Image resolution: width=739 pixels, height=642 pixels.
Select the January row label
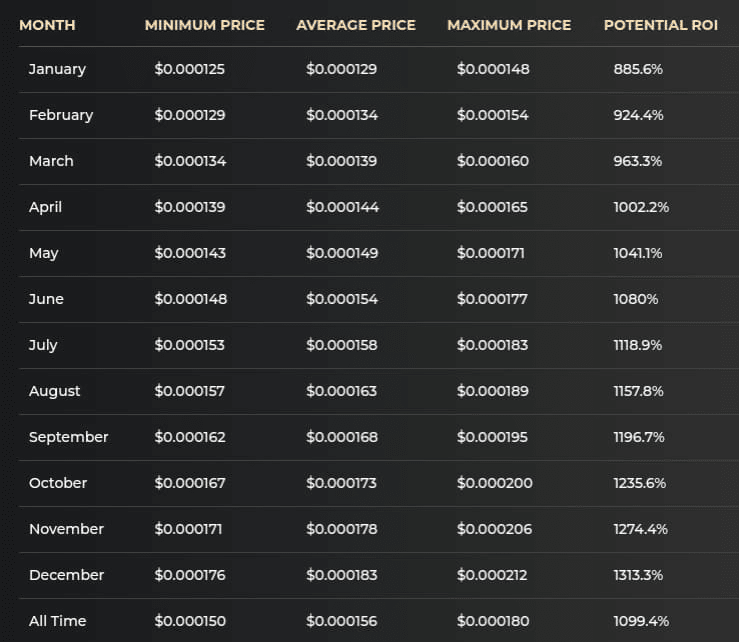(57, 69)
